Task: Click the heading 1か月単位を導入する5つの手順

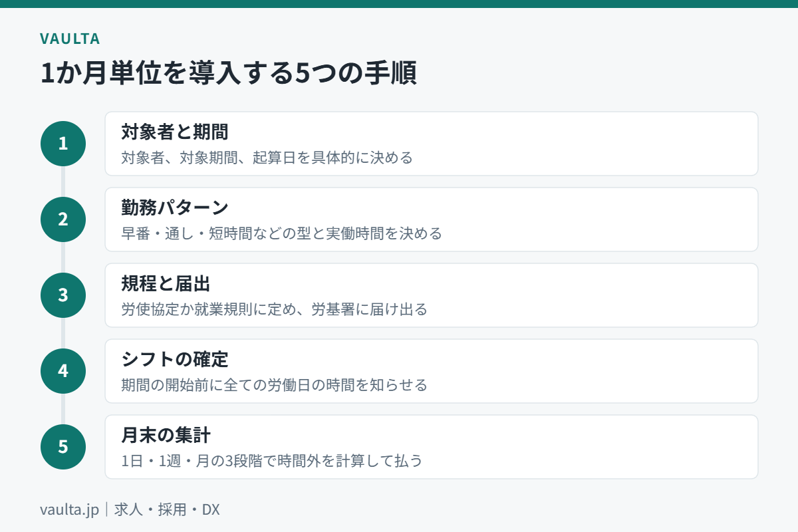Action: click(228, 74)
